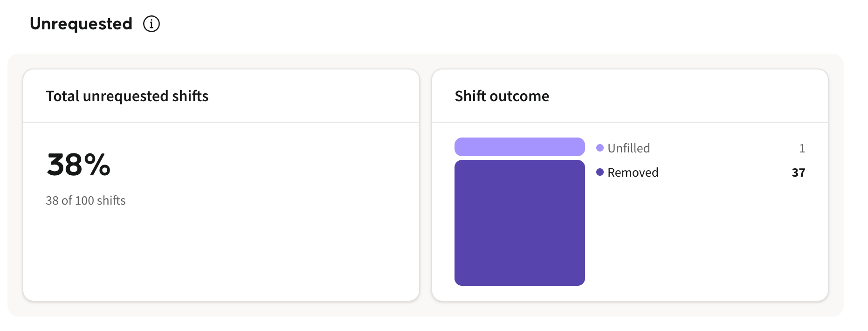The width and height of the screenshot is (868, 331).
Task: Click the Shift outcome card title
Action: click(502, 96)
